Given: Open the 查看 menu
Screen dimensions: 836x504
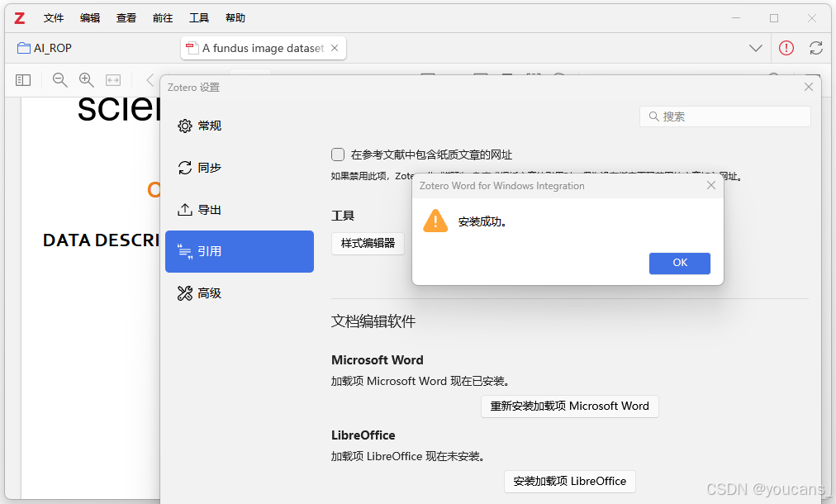Looking at the screenshot, I should click(x=126, y=18).
